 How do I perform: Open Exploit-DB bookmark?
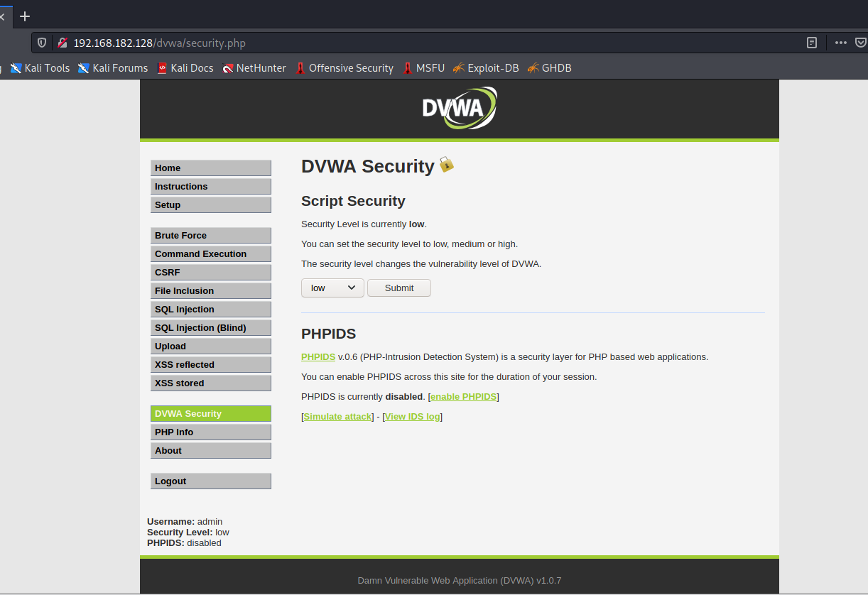(x=486, y=68)
